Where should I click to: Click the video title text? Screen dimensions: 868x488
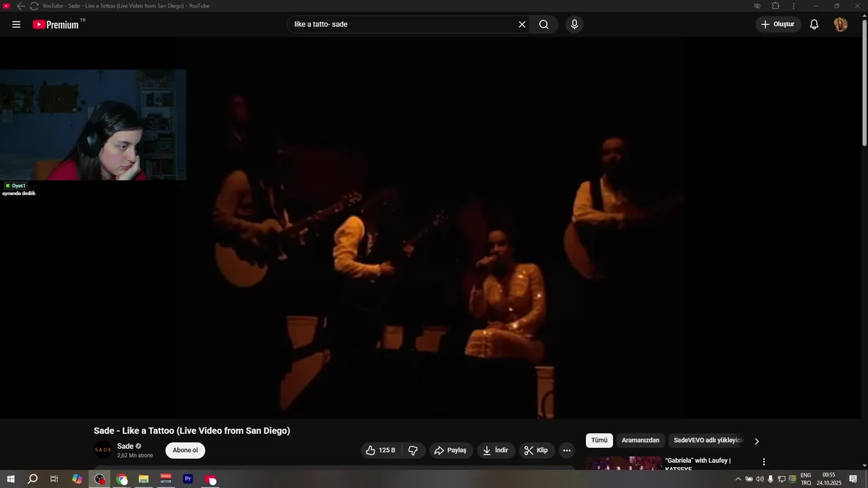pos(192,431)
